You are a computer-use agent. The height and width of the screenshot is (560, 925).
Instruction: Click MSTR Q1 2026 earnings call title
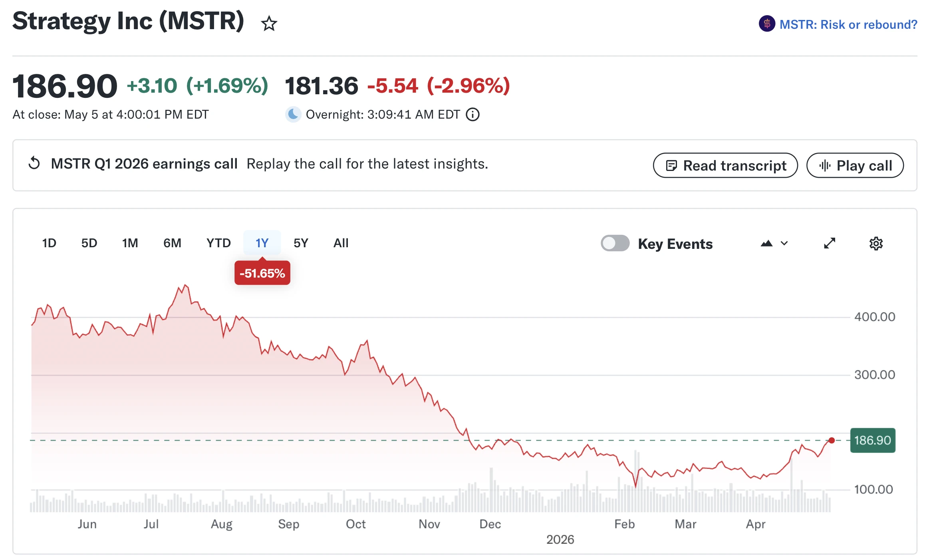pos(144,164)
